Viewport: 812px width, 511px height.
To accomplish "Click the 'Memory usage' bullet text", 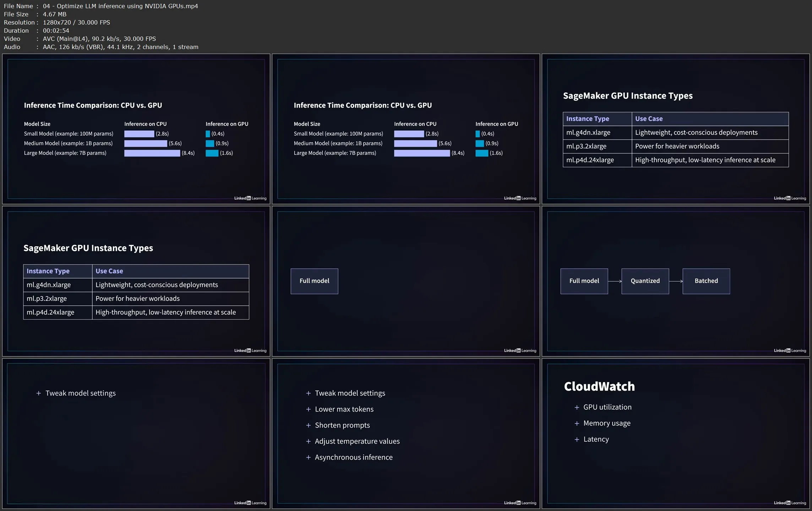I will click(607, 423).
